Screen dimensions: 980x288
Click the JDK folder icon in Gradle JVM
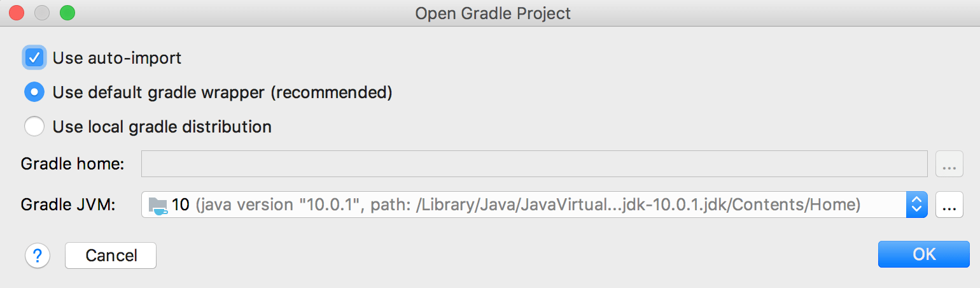[x=158, y=205]
